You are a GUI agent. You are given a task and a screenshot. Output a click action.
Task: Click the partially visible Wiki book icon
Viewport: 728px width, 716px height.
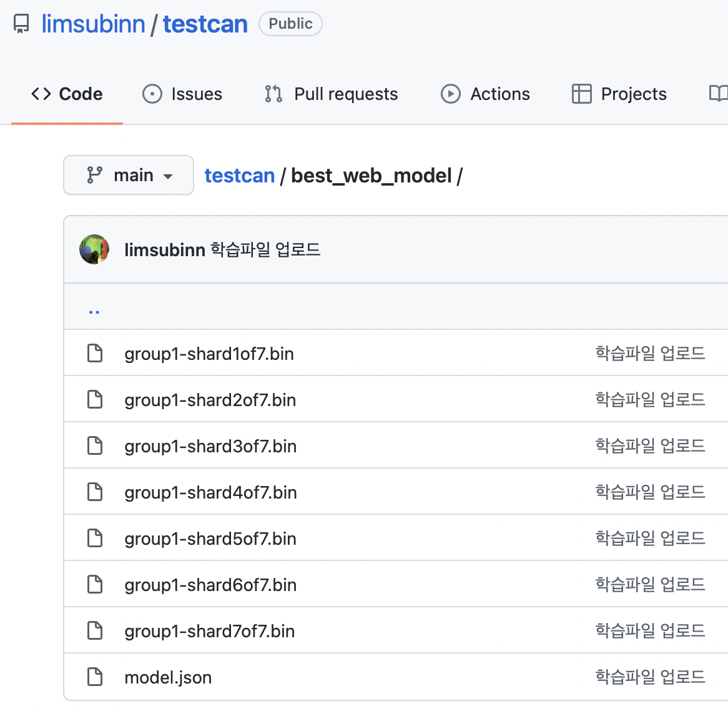pos(719,94)
